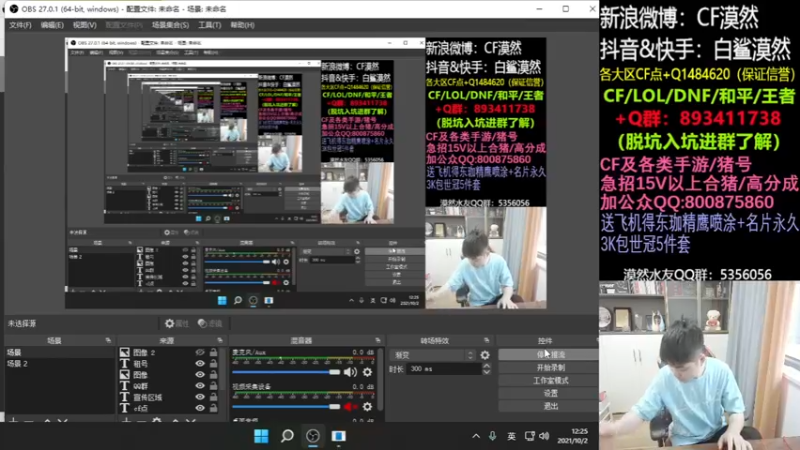Open transition properties gear next to 渐变

pyautogui.click(x=485, y=355)
